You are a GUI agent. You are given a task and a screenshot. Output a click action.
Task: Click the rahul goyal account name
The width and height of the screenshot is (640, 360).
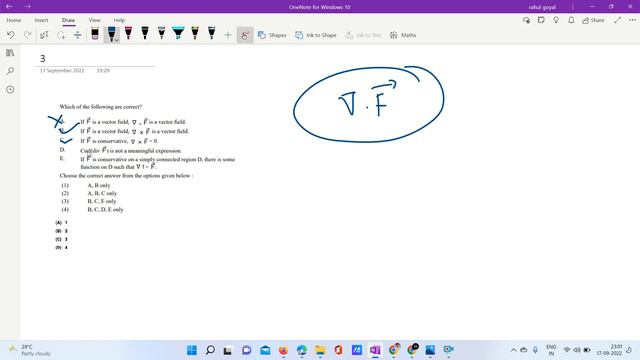pos(542,7)
